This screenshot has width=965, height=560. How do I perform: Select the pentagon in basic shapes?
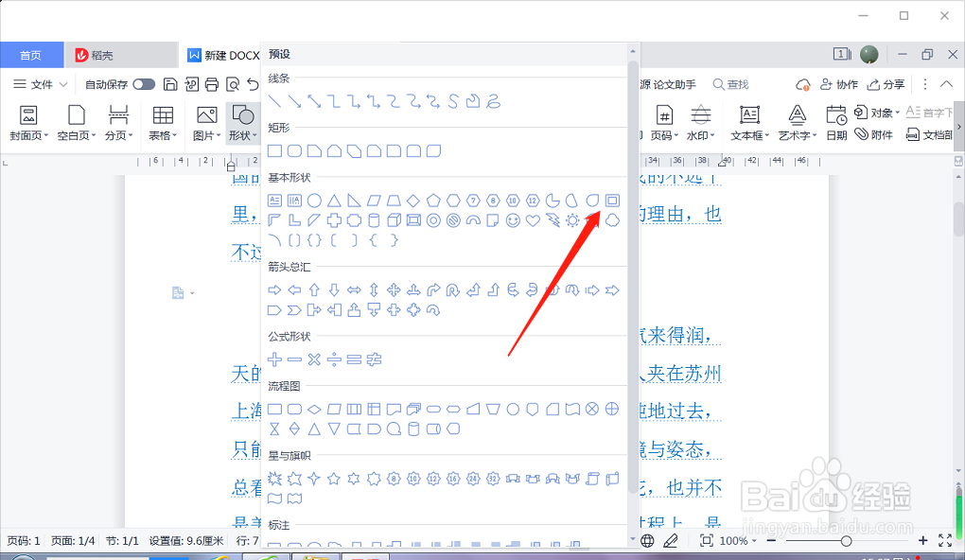click(x=434, y=201)
